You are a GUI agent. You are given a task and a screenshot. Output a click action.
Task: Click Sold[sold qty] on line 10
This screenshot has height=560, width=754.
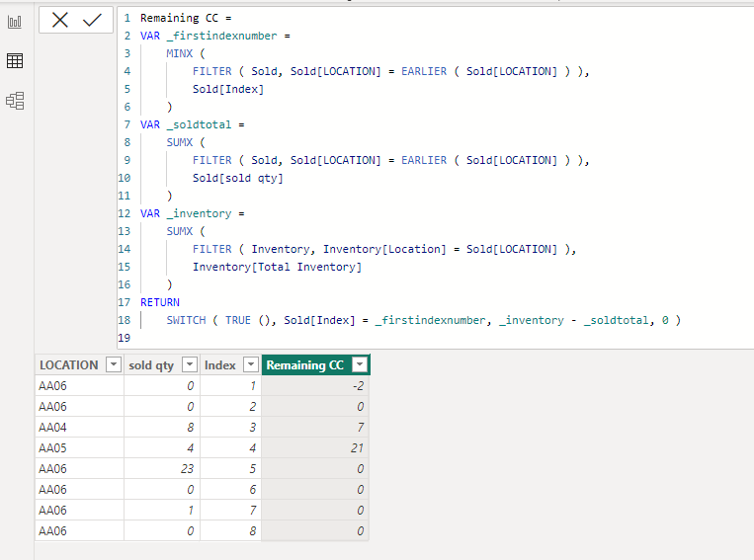point(238,178)
